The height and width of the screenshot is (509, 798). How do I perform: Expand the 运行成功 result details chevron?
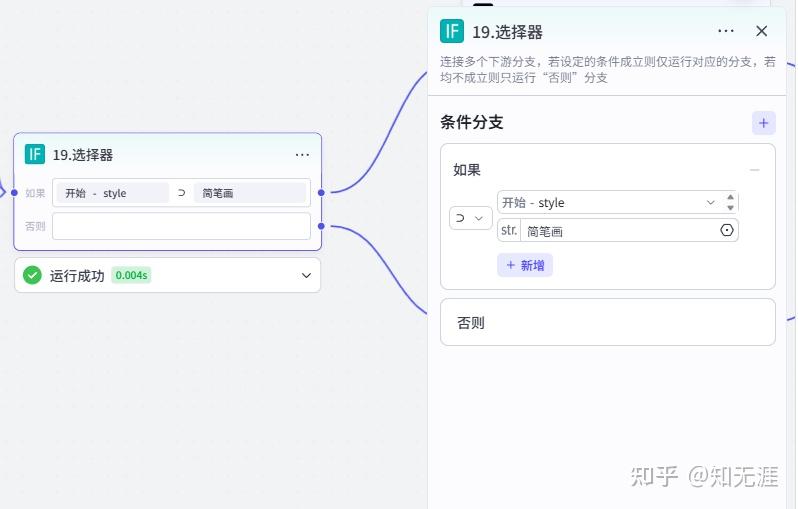click(x=306, y=275)
